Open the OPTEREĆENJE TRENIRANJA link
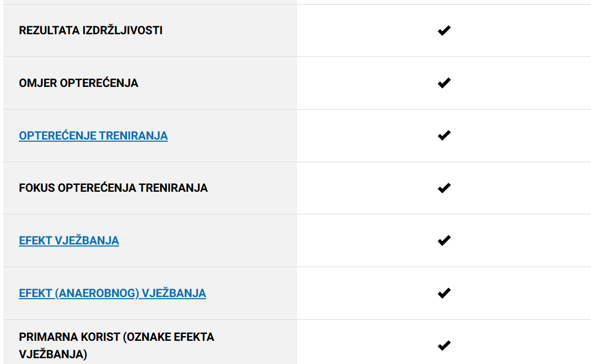The height and width of the screenshot is (364, 591). coord(93,136)
